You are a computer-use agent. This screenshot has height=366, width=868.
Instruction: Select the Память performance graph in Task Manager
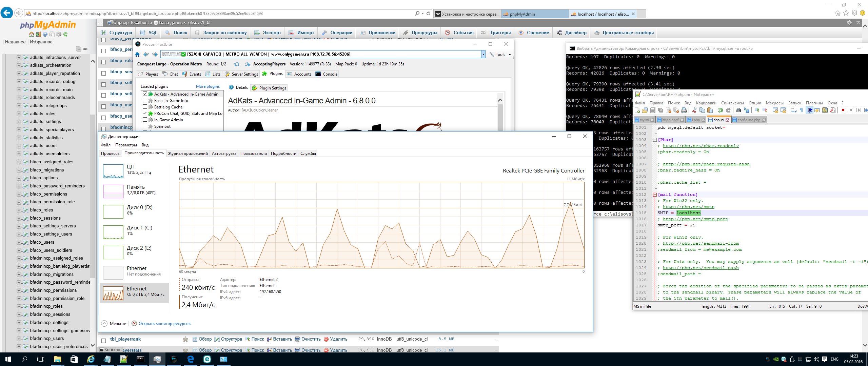coord(134,191)
